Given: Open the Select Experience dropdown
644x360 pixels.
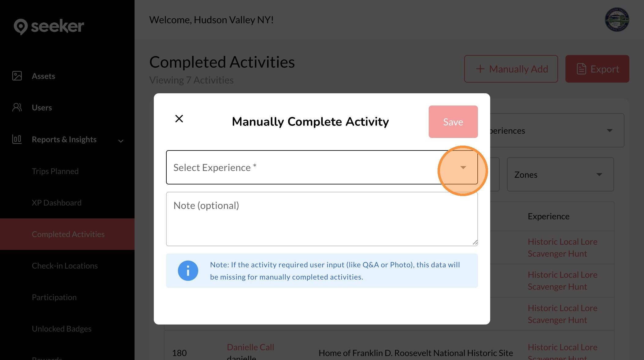Looking at the screenshot, I should (463, 167).
